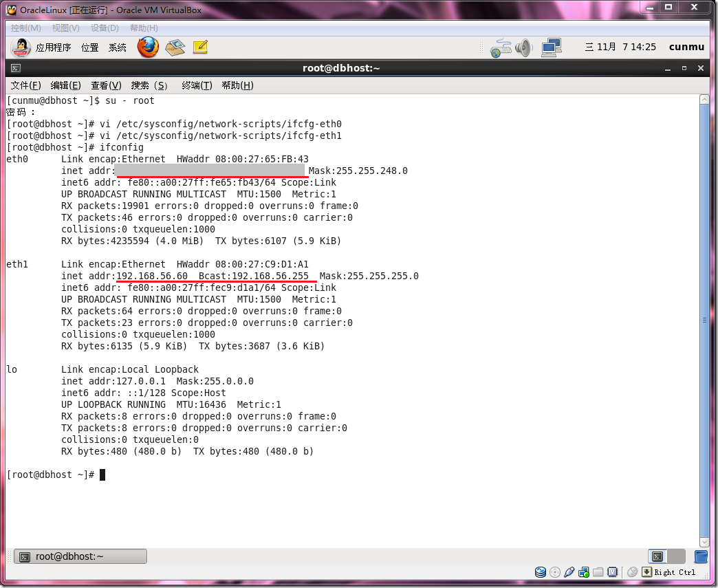Viewport: 718px width, 588px height.
Task: Click the terminal prompt cursor line
Action: [56, 475]
